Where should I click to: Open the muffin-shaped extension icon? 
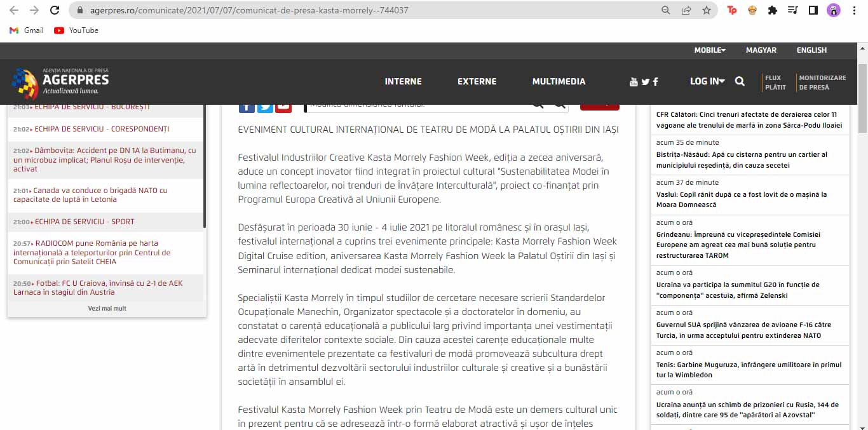[x=752, y=10]
